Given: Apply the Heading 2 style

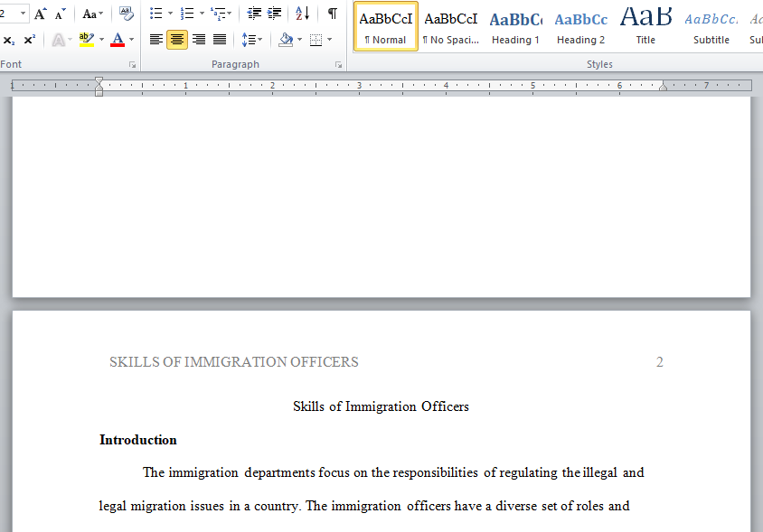Looking at the screenshot, I should click(581, 26).
